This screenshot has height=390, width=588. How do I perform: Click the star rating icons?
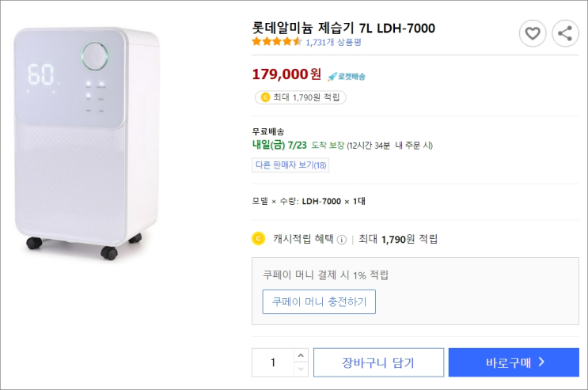(x=276, y=42)
